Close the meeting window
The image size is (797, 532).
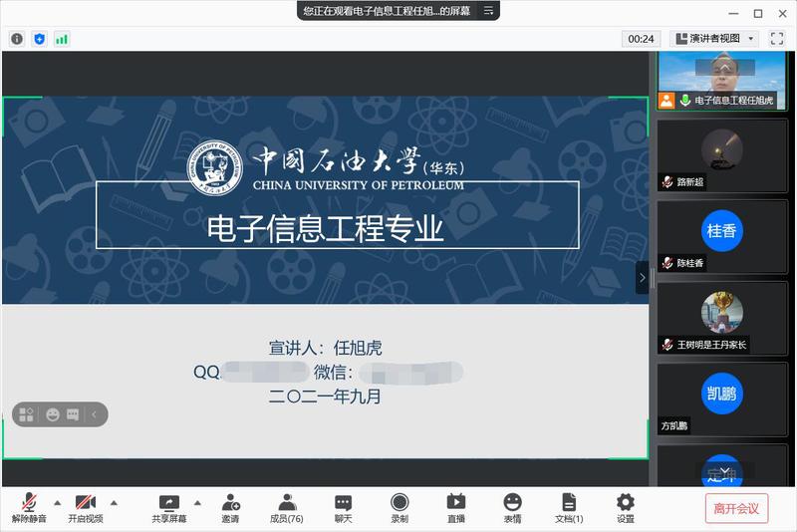pyautogui.click(x=783, y=14)
